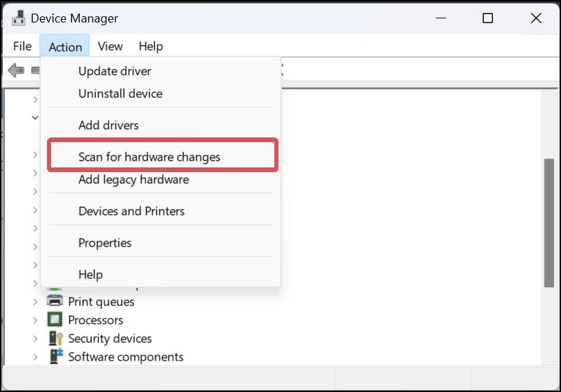Open Properties from Action menu
This screenshot has height=392, width=561.
(161, 243)
